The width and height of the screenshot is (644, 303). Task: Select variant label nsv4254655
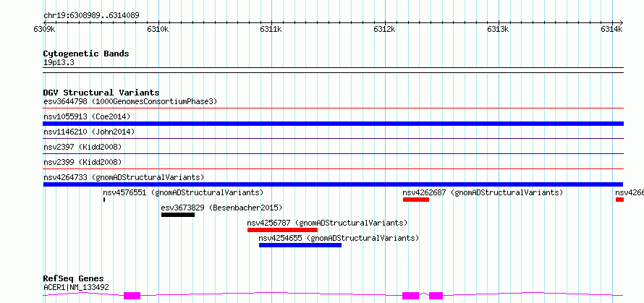pos(339,238)
